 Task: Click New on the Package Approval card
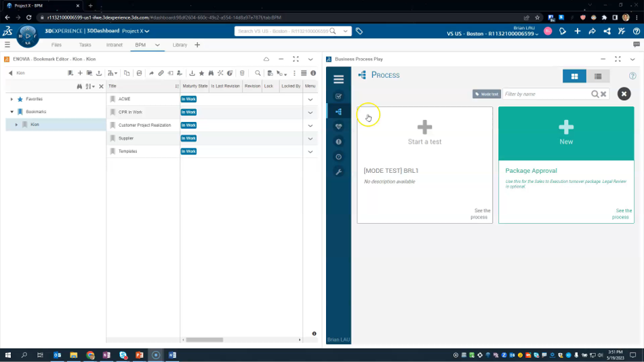(566, 133)
